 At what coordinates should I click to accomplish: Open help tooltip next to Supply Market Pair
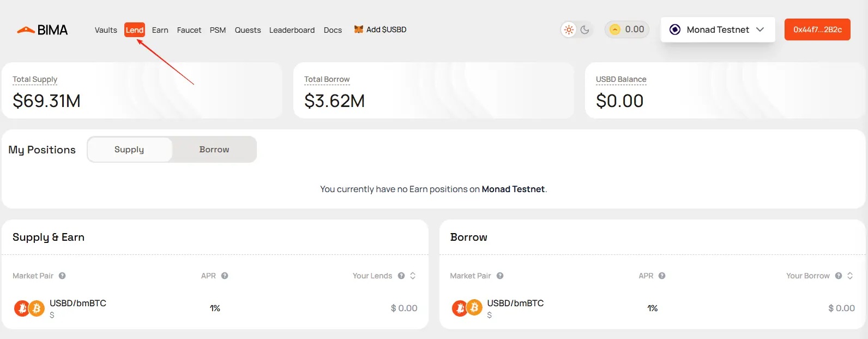pos(62,276)
